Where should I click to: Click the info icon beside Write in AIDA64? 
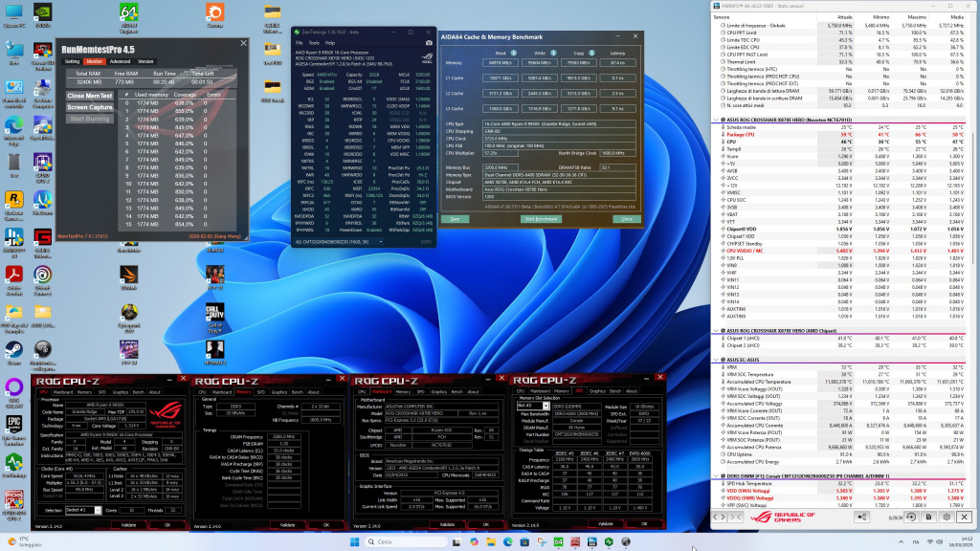[x=553, y=54]
